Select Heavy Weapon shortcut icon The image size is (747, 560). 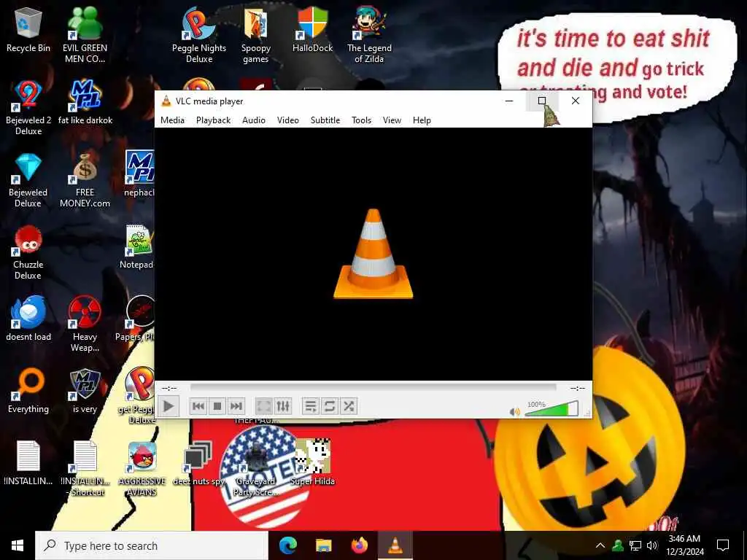pyautogui.click(x=85, y=324)
